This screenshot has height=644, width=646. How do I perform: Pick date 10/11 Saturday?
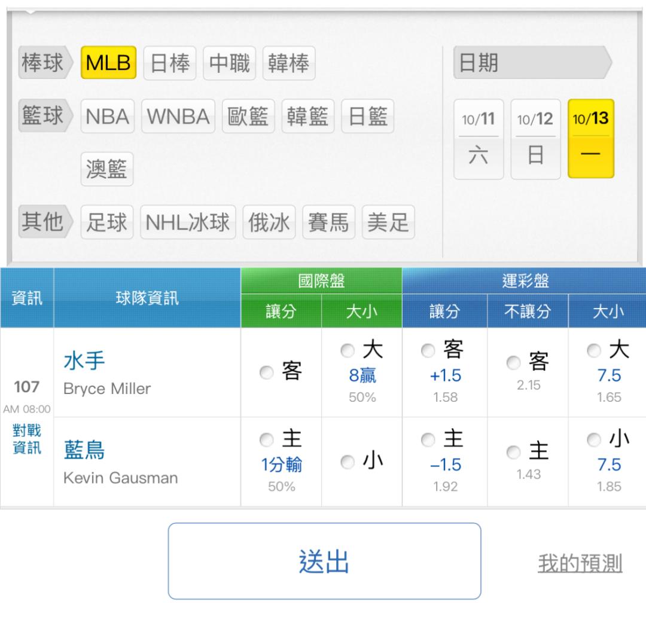[x=479, y=139]
